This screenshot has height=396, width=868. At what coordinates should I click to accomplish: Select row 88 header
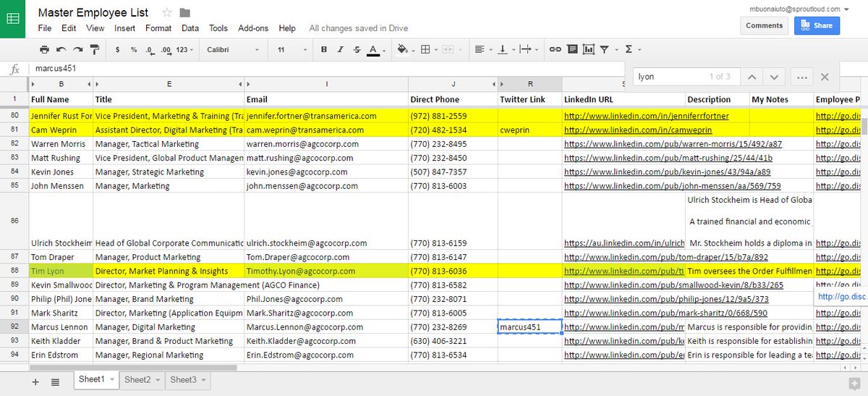[x=14, y=271]
